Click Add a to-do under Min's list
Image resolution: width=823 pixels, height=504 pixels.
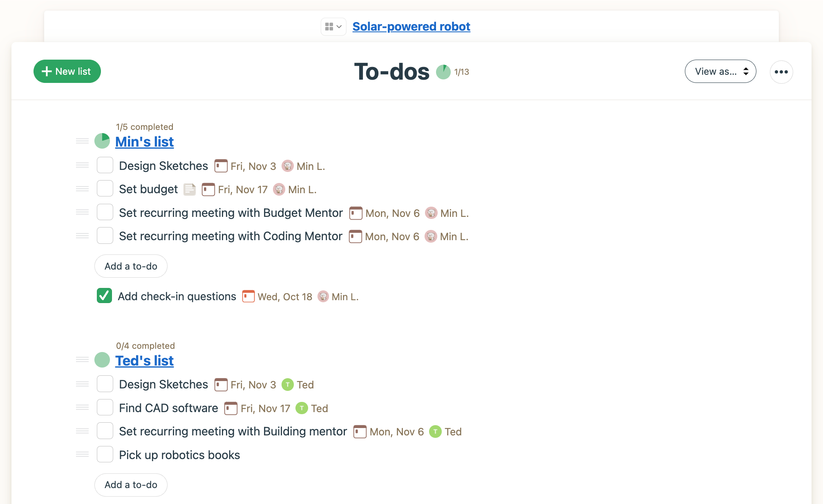[x=131, y=266]
